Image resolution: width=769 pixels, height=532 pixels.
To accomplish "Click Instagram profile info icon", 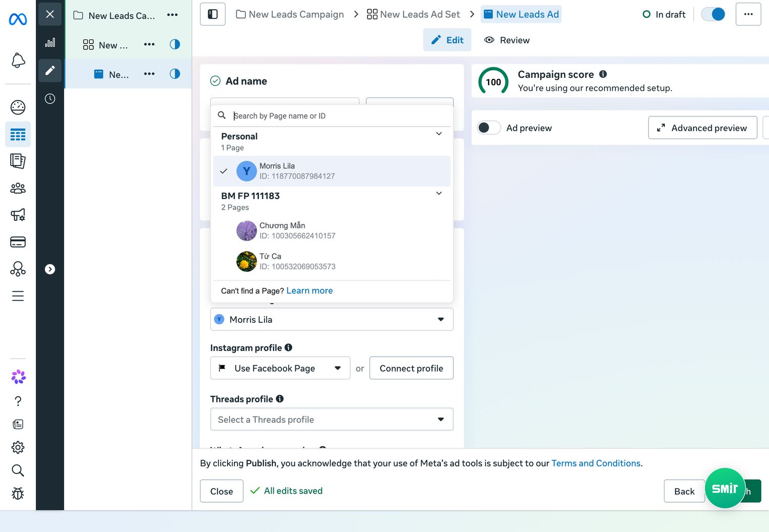I will pos(289,347).
